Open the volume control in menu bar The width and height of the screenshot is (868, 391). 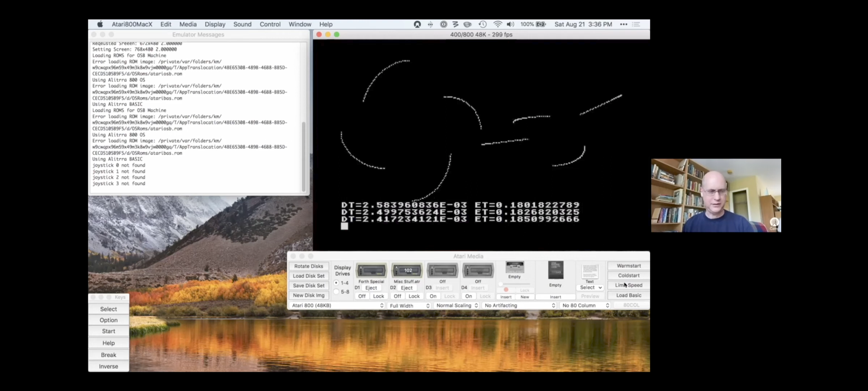coord(510,24)
